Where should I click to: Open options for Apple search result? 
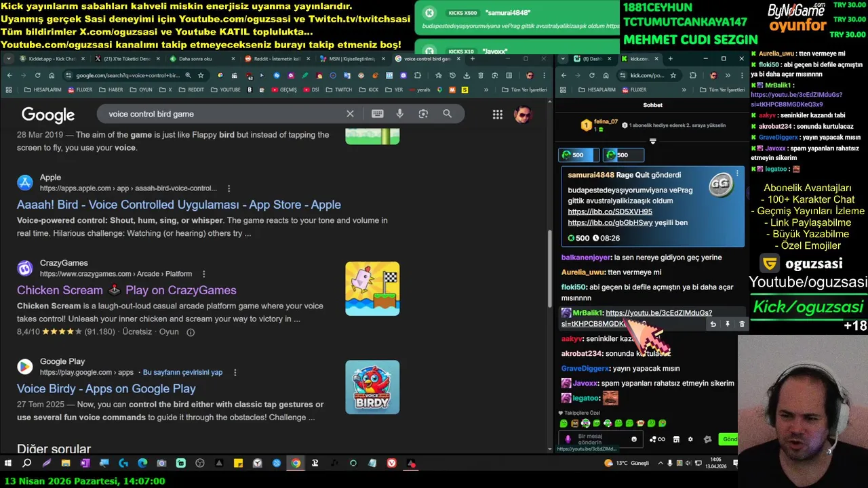(229, 188)
